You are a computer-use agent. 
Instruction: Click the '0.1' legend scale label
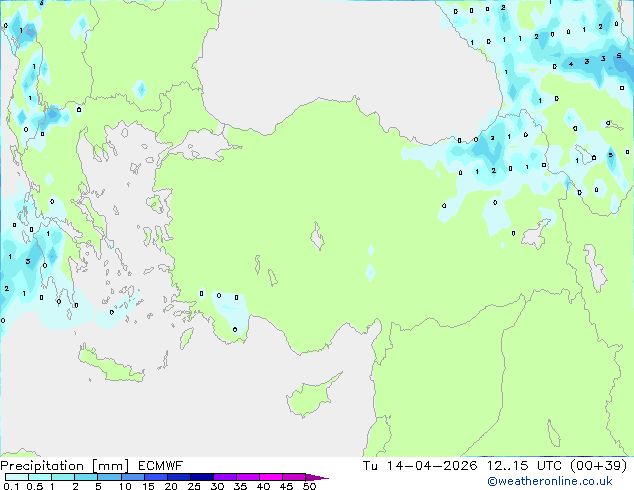pos(11,486)
